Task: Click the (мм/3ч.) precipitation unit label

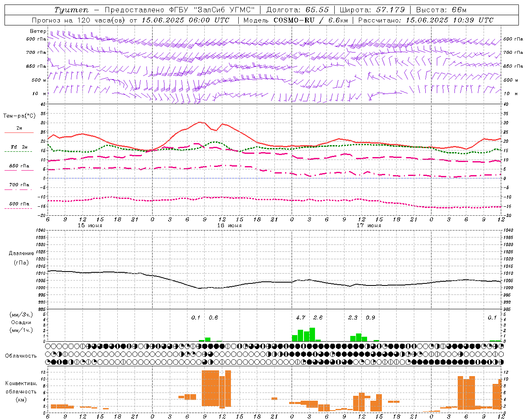Action: tap(21, 315)
